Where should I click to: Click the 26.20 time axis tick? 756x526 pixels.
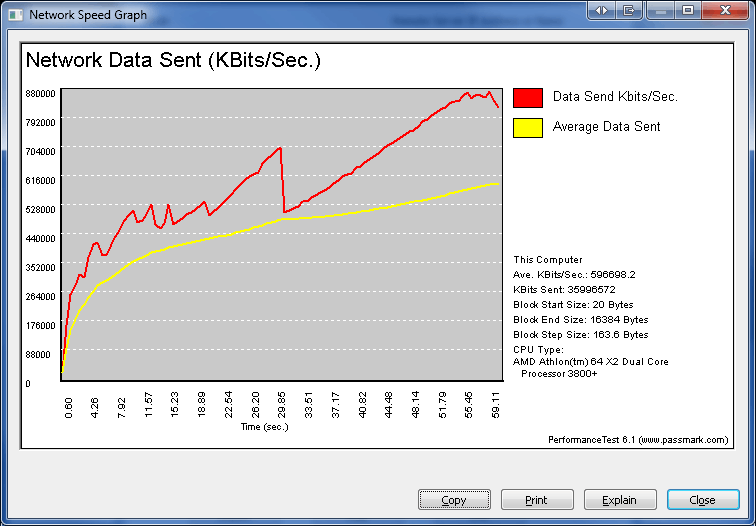256,405
